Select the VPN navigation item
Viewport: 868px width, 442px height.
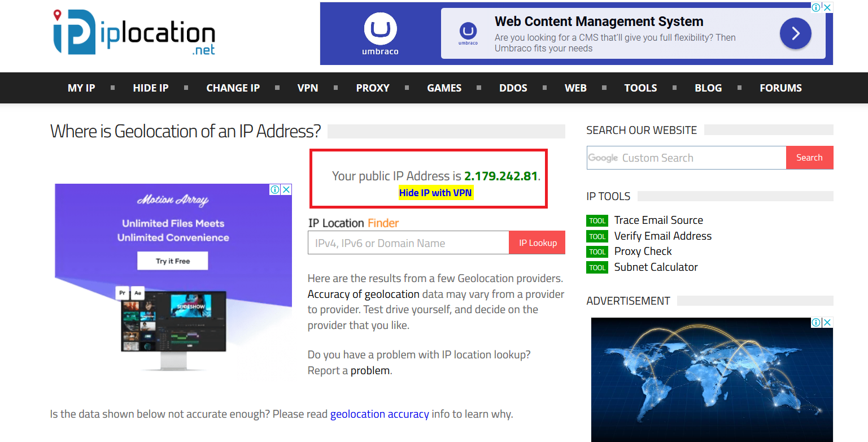click(x=308, y=88)
